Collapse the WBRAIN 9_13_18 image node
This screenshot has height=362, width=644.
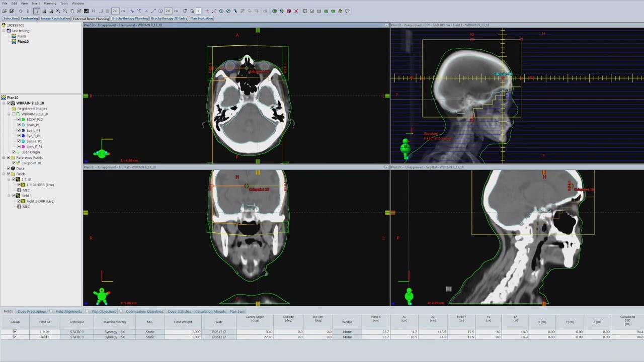tap(4, 103)
